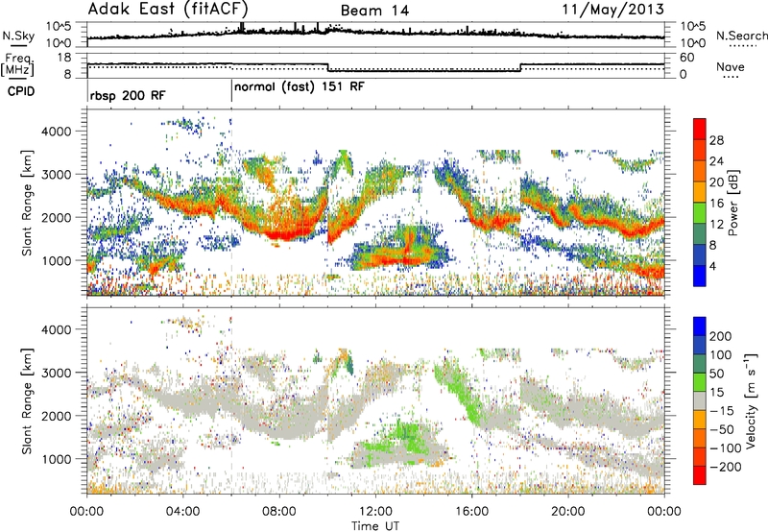Image resolution: width=768 pixels, height=532 pixels.
Task: Click the '20:00' time axis tick label
Action: [568, 512]
